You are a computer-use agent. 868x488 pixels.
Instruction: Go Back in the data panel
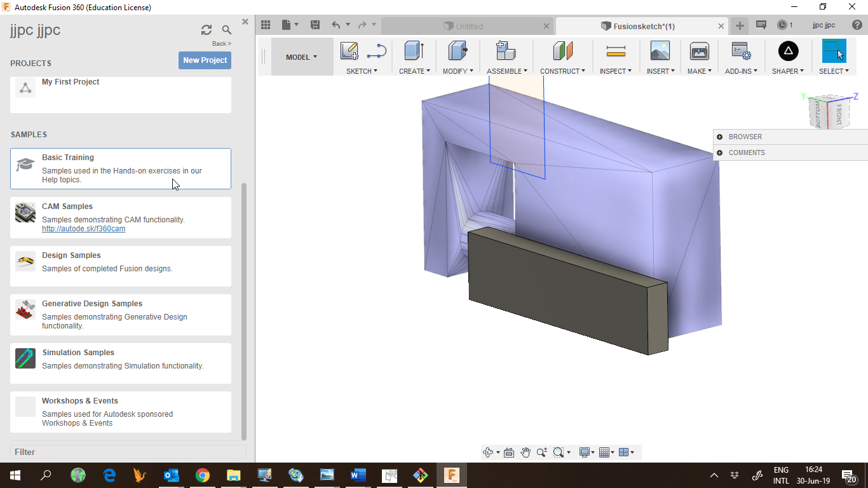(222, 44)
